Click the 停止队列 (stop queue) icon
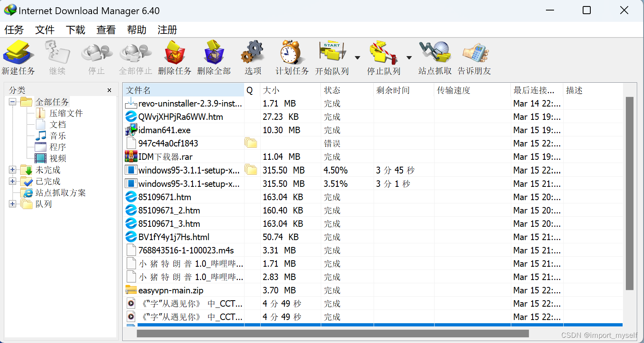The height and width of the screenshot is (343, 644). click(383, 52)
